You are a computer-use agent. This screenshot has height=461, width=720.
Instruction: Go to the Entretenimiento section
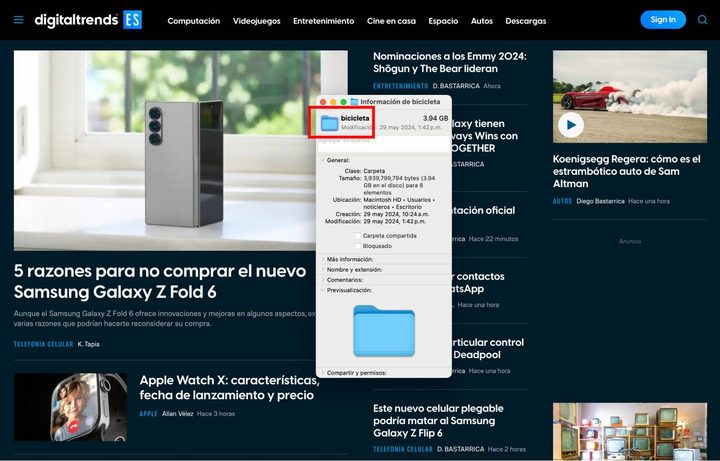coord(323,21)
